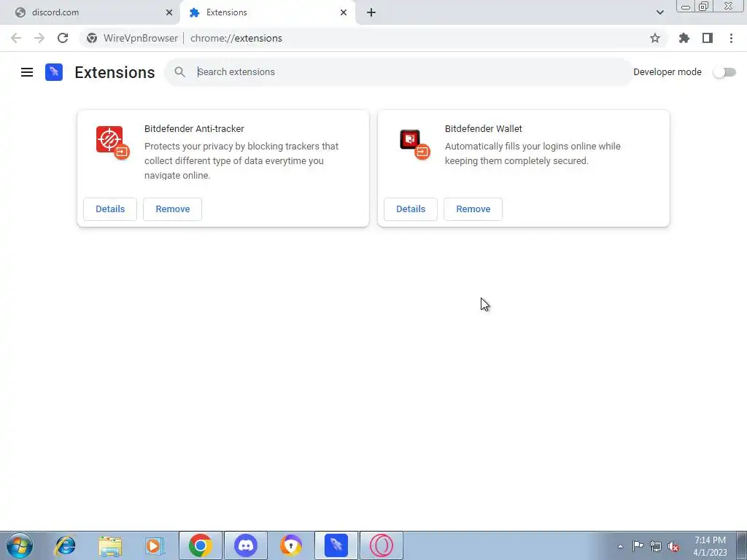The height and width of the screenshot is (560, 747).
Task: Click the Extensions page heading
Action: (x=115, y=72)
